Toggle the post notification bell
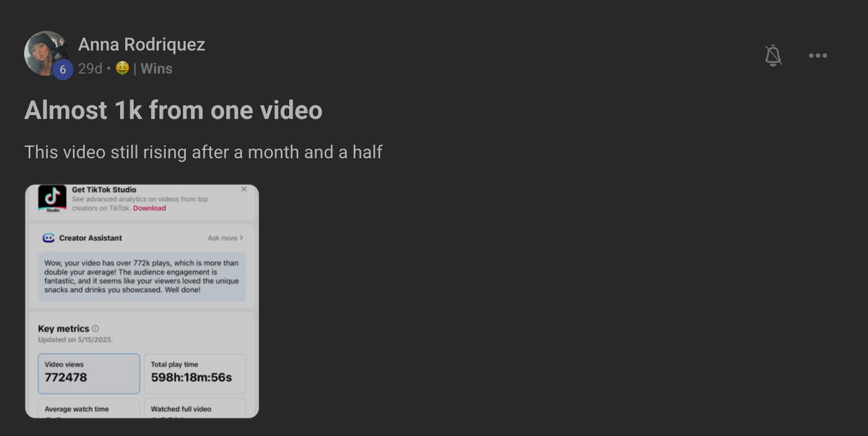Image resolution: width=868 pixels, height=436 pixels. pos(773,55)
